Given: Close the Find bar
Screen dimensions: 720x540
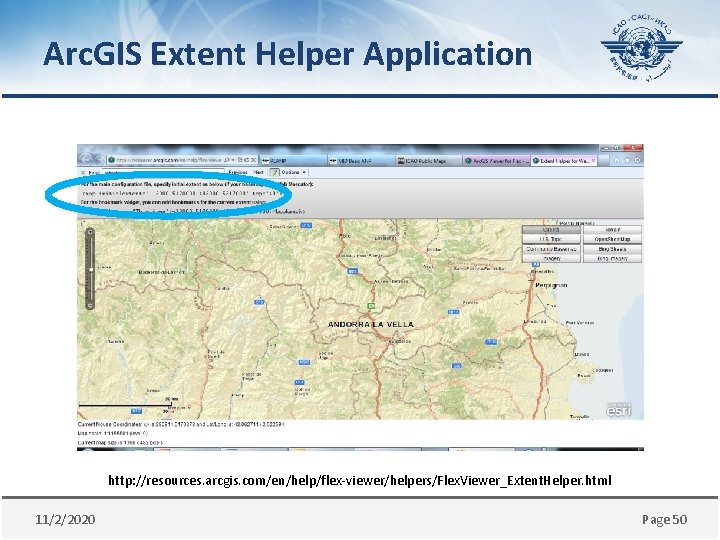Looking at the screenshot, I should coord(83,173).
